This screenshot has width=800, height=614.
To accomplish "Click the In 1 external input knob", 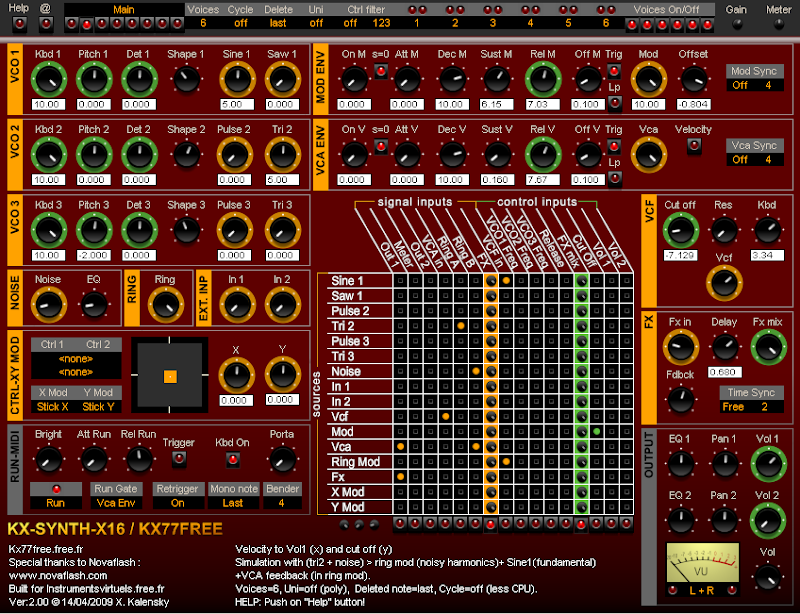I will tap(237, 305).
